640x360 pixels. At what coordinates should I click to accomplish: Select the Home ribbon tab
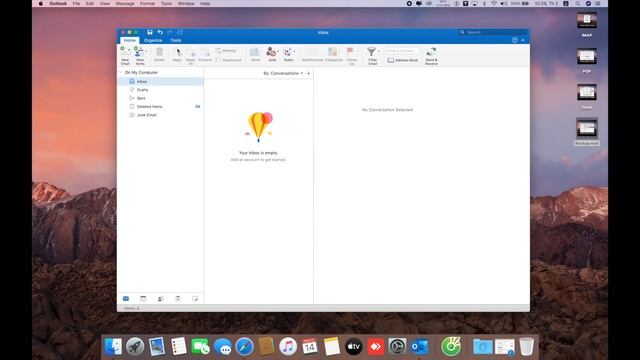pyautogui.click(x=130, y=40)
